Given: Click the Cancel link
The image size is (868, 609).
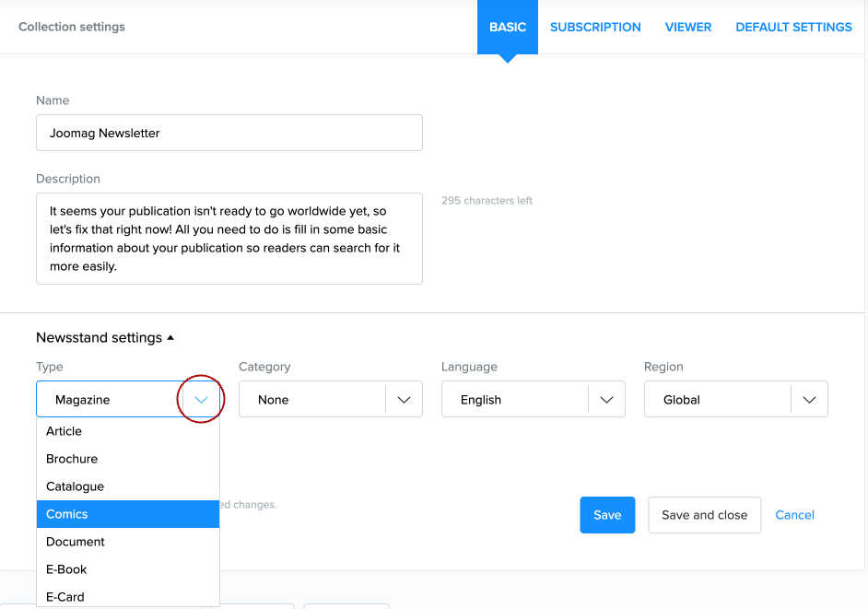Looking at the screenshot, I should tap(794, 515).
